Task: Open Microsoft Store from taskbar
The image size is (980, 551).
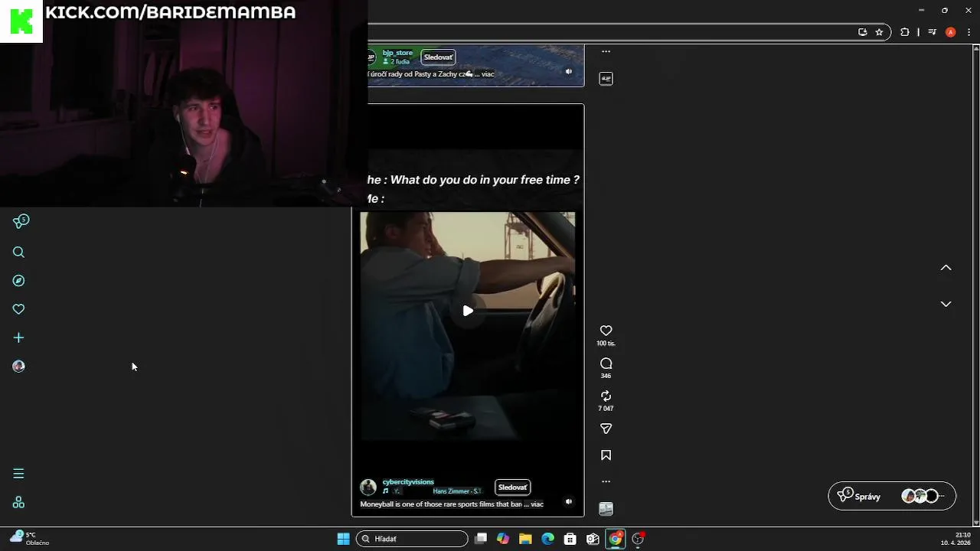Action: point(570,539)
